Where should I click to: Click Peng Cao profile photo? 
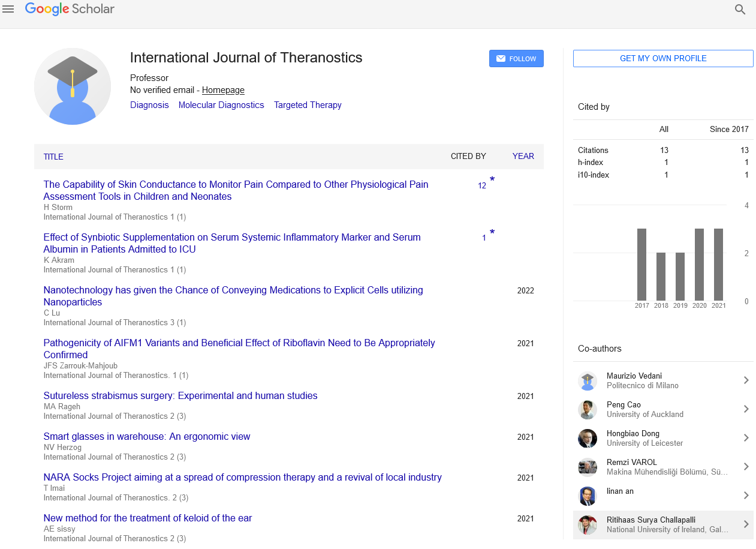tap(588, 410)
